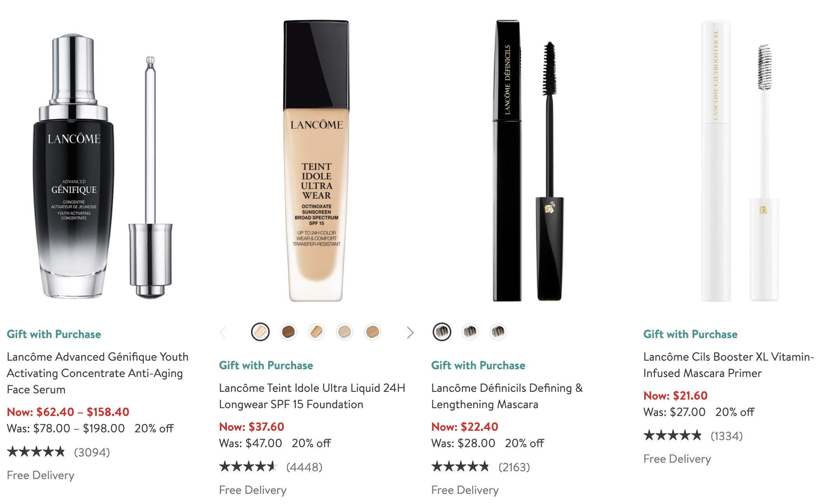View the 4448 foundation reviews rating
This screenshot has width=824, height=504.
(271, 467)
